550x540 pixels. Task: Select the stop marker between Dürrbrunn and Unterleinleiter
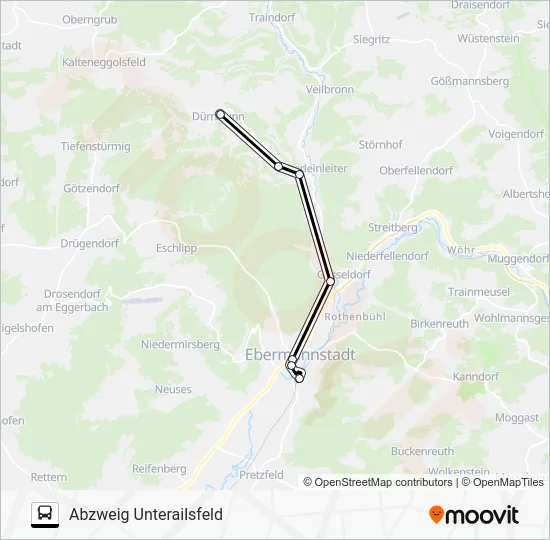point(279,166)
